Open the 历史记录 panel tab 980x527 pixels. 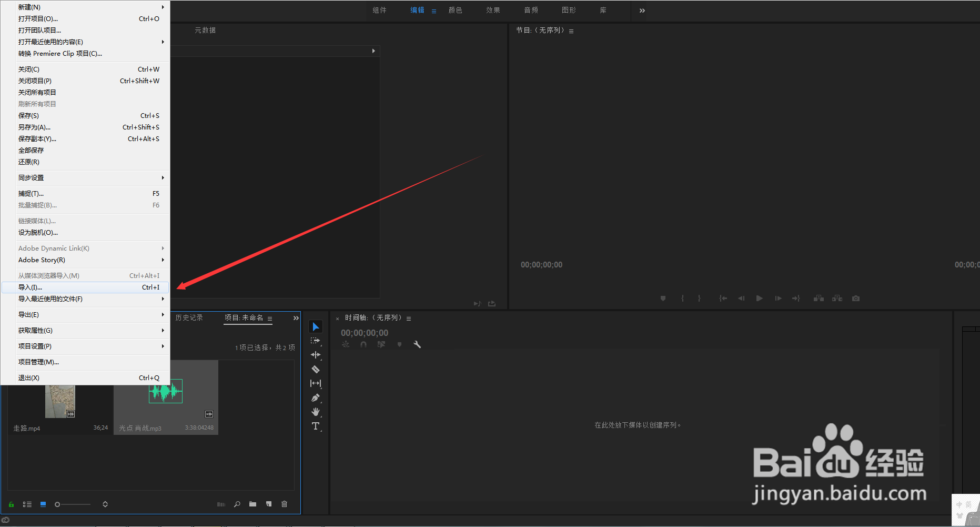189,318
